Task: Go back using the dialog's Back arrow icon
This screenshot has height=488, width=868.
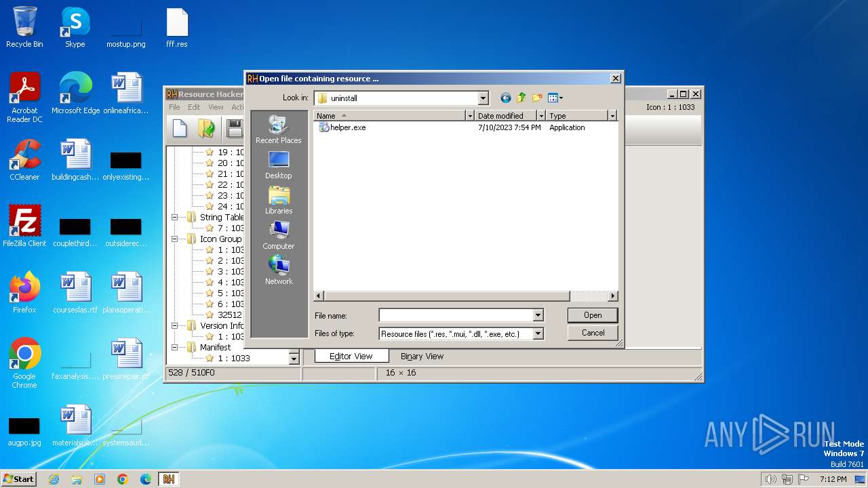Action: [505, 98]
